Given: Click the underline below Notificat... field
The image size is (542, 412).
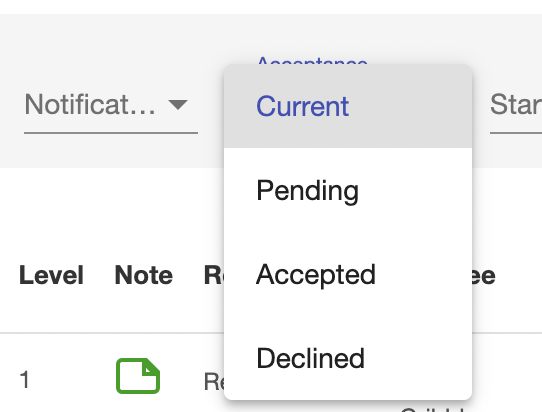Looking at the screenshot, I should pyautogui.click(x=111, y=133).
